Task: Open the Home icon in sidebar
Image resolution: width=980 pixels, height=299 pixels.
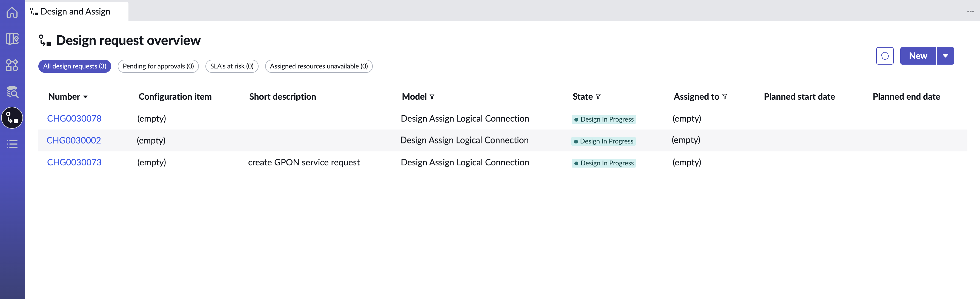Action: (x=12, y=13)
